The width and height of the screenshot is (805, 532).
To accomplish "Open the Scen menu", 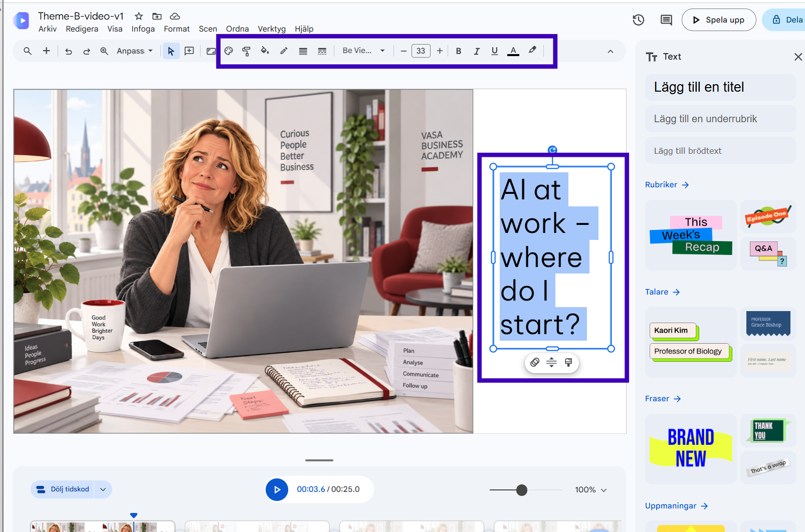I will [x=208, y=29].
